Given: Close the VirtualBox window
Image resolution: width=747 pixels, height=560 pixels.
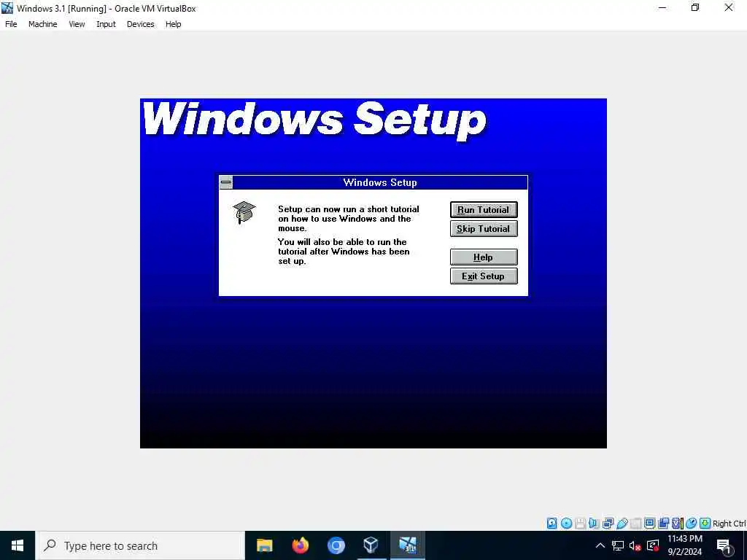Looking at the screenshot, I should pos(729,7).
